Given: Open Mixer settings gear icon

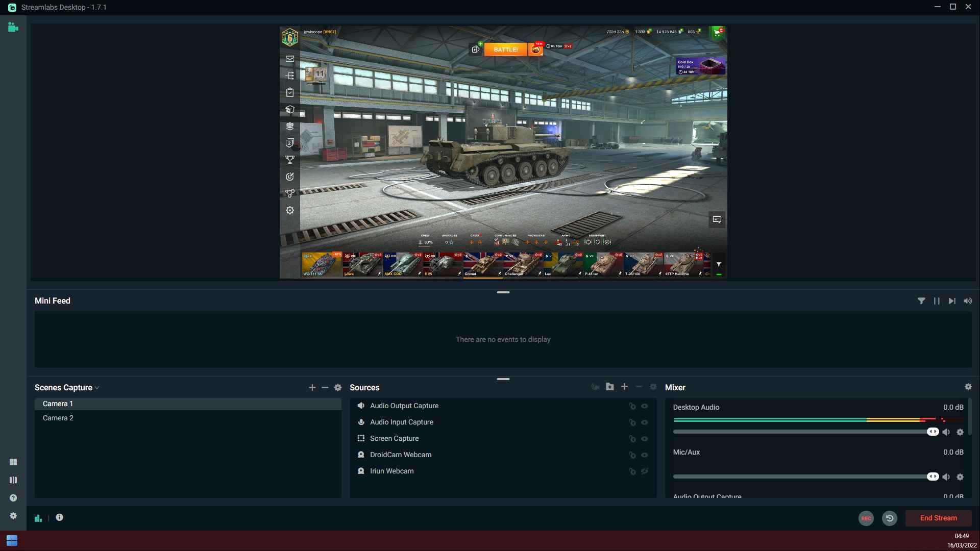Looking at the screenshot, I should (x=968, y=387).
